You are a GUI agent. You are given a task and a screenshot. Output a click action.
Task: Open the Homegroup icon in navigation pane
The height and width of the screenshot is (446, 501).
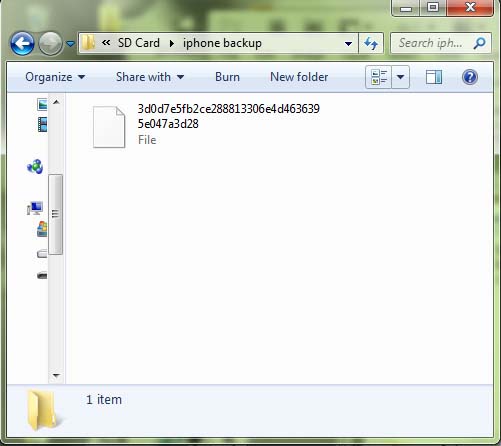coord(35,166)
